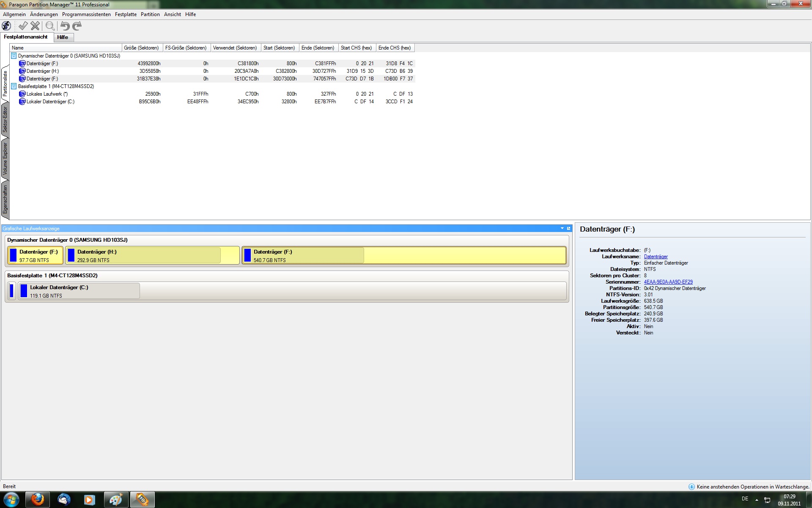
Task: Click the Ende (Sektoren) column header
Action: pyautogui.click(x=319, y=48)
